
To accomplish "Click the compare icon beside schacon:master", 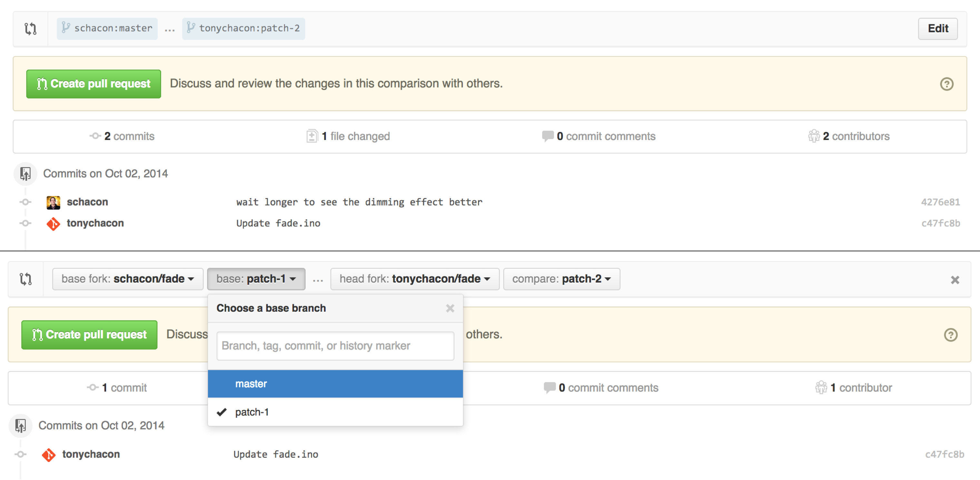I will point(30,29).
